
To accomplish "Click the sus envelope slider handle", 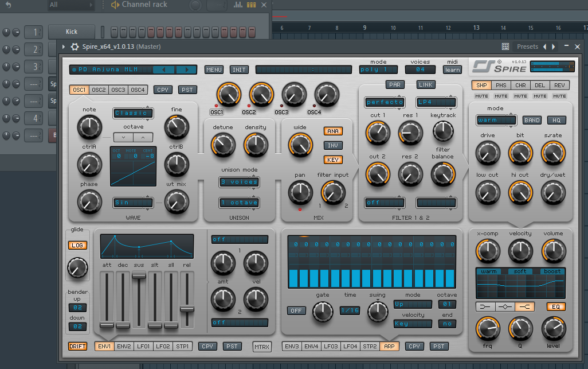I will pos(139,275).
